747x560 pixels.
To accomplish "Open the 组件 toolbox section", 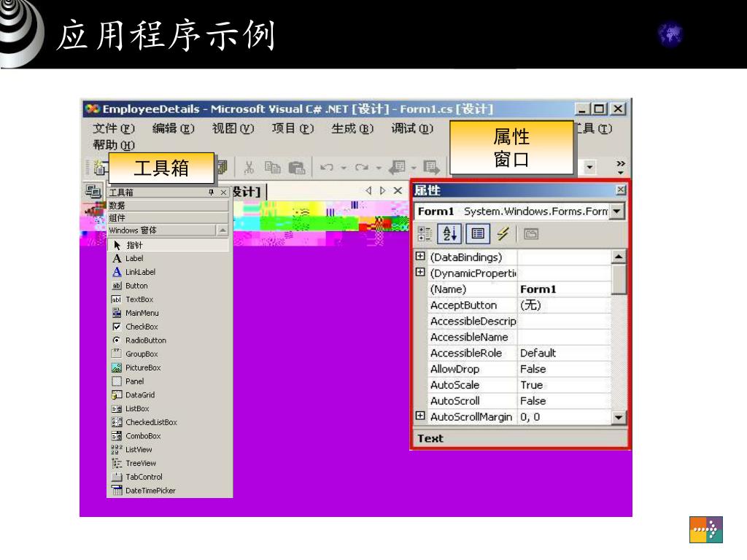I will (169, 218).
